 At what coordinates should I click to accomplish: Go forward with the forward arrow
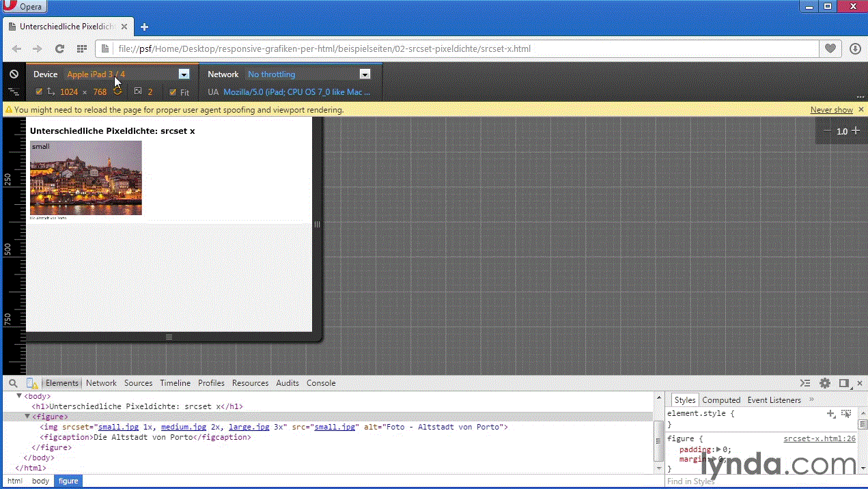(38, 49)
